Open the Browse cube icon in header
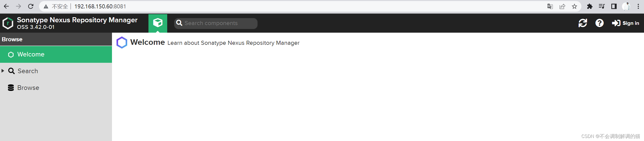644x141 pixels. (158, 23)
